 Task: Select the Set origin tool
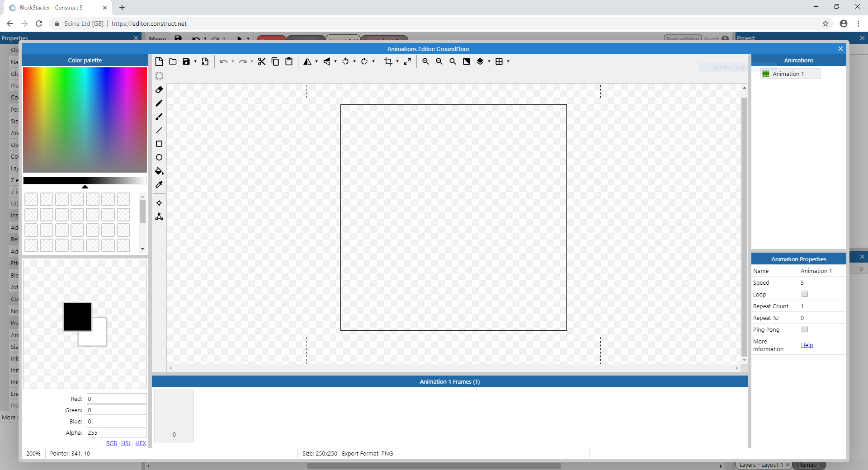pos(159,203)
